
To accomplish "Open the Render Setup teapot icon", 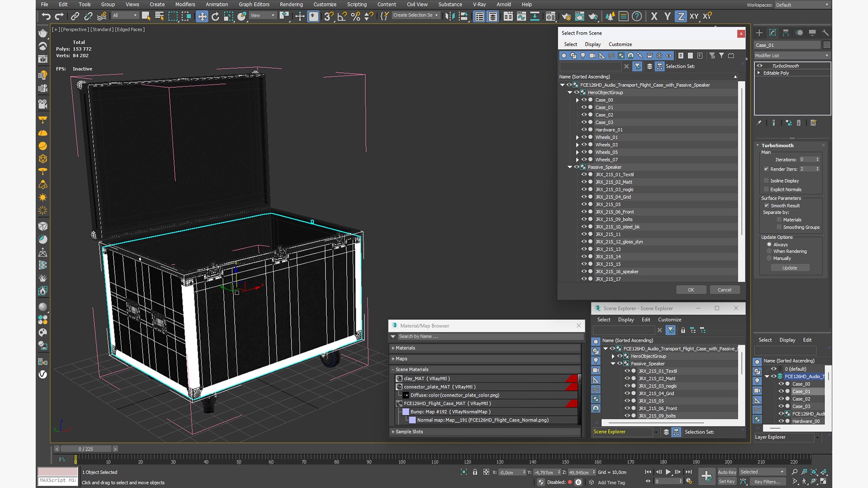I will coord(566,16).
